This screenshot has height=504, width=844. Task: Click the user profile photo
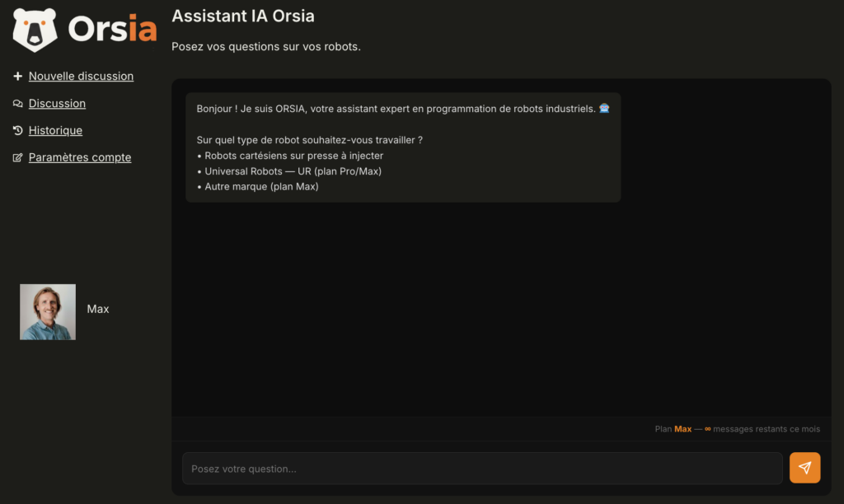point(48,312)
